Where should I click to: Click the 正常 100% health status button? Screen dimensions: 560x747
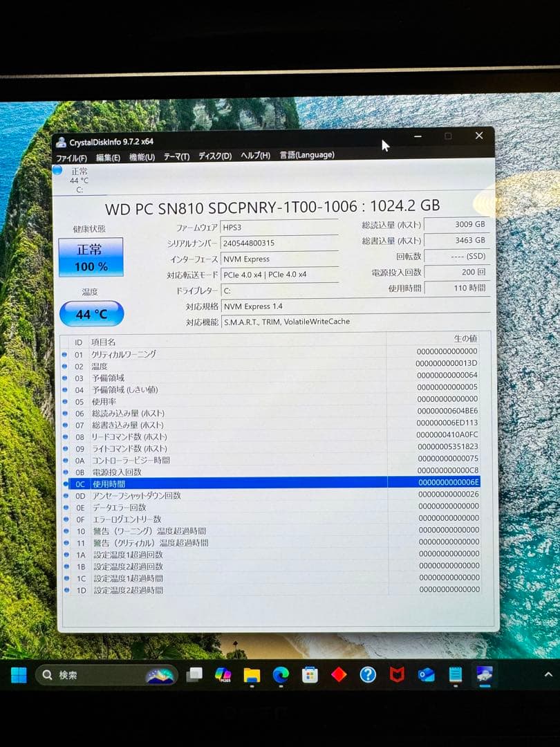tap(91, 256)
